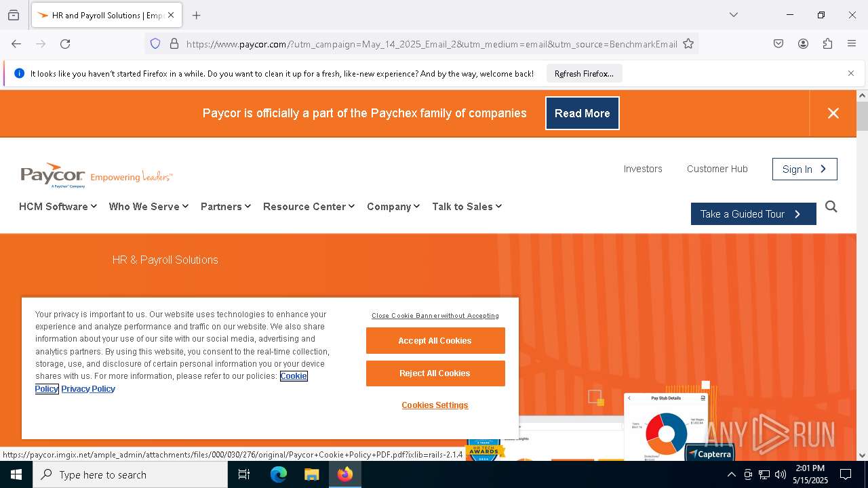Screen dimensions: 868x488
Task: Open the Cookie Policy link
Action: coord(293,376)
